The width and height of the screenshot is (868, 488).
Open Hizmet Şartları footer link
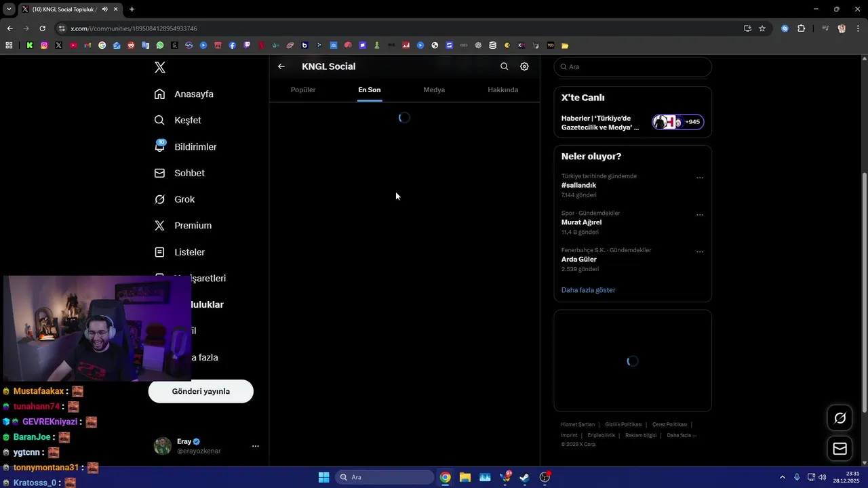[x=578, y=424]
